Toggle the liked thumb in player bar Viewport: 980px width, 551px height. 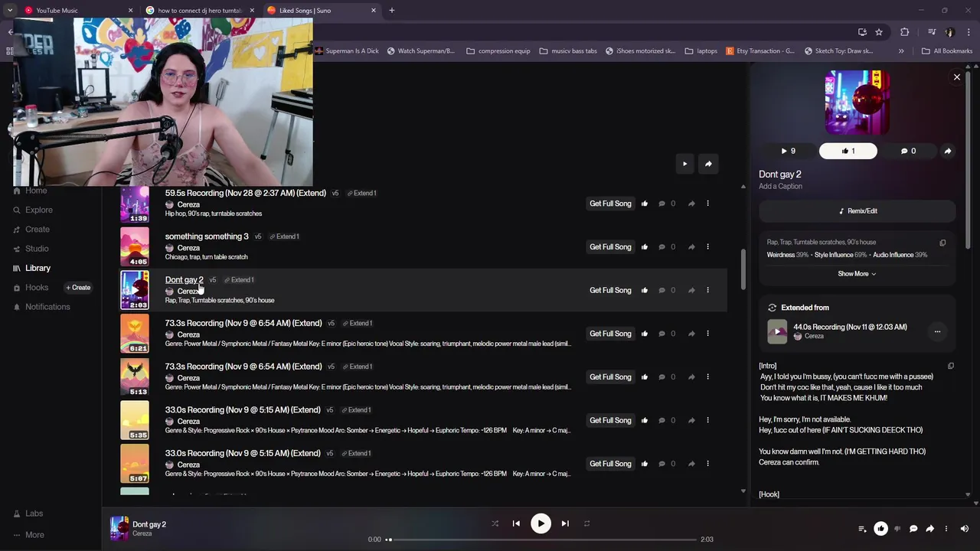(x=880, y=529)
